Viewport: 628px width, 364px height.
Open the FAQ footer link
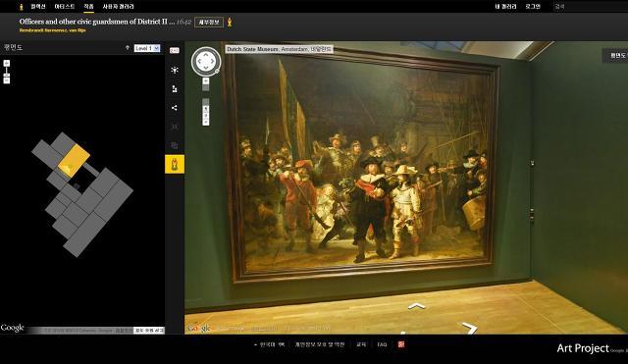pos(382,344)
